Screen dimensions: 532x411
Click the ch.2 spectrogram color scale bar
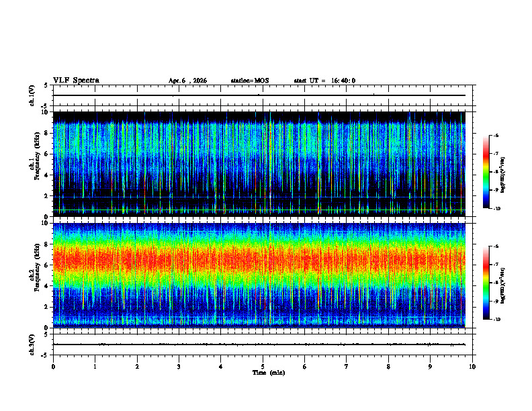(x=486, y=283)
